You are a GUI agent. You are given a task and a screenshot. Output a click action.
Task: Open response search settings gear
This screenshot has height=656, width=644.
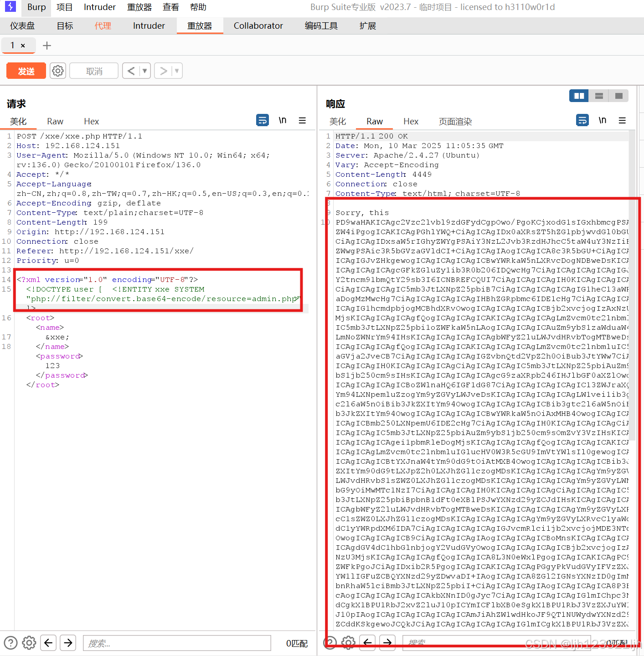point(349,642)
